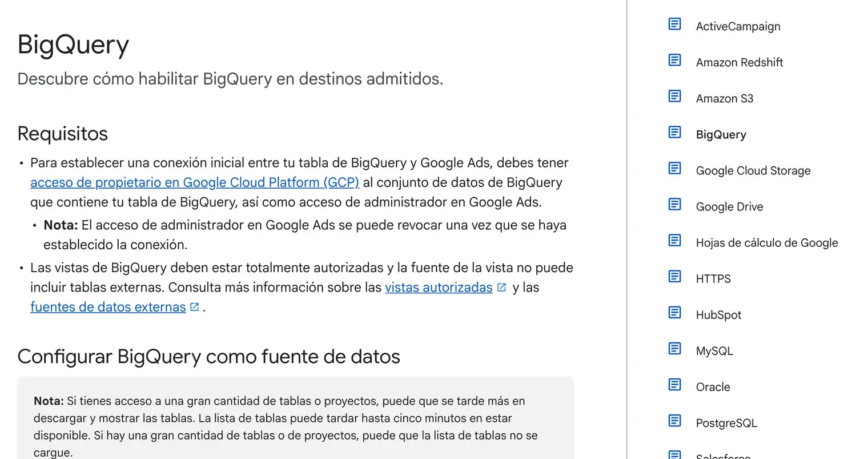Click the document icon beside PostgreSQL

pos(674,421)
